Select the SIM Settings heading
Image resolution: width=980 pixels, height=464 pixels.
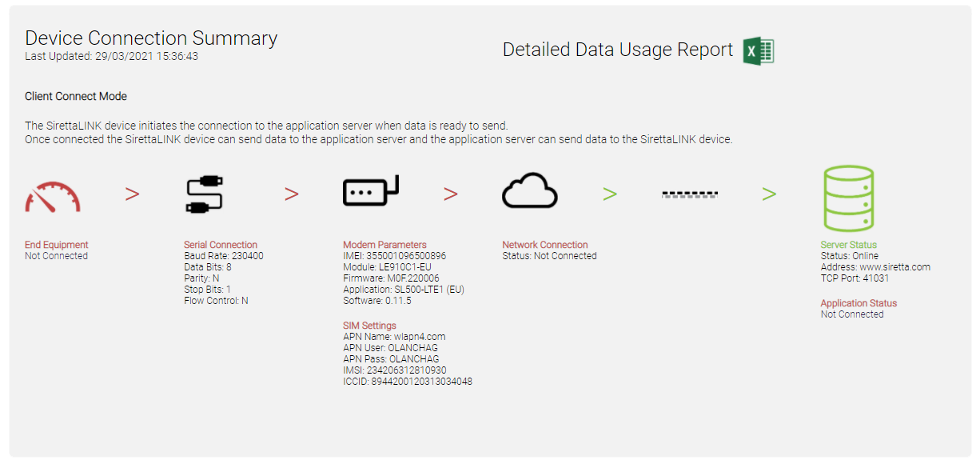click(x=369, y=326)
